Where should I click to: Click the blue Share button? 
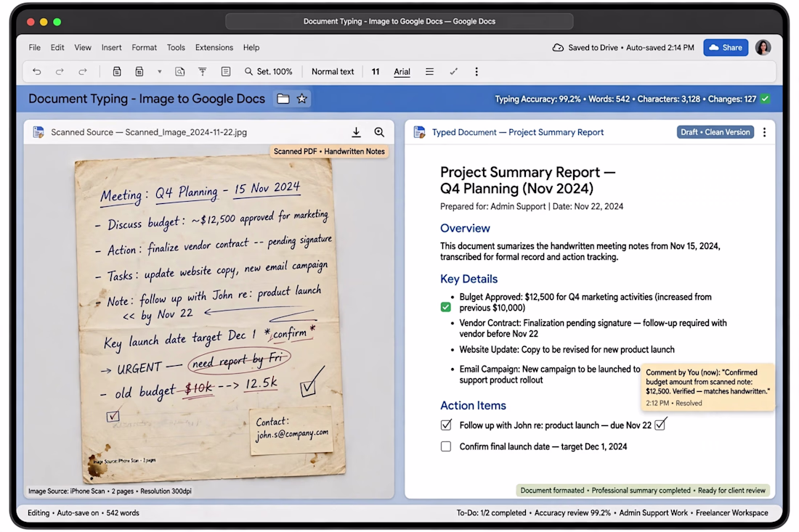tap(726, 47)
